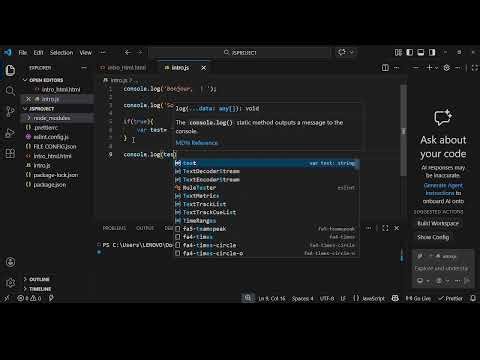480x360 pixels.
Task: Close intro.js in Open Editors list
Action: (x=28, y=99)
